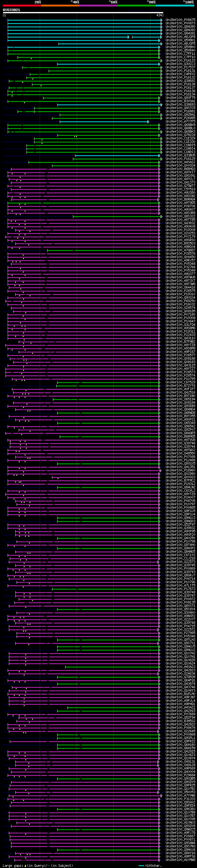
Task: Select hit label UniRef100_Q6A160
Action: [x=180, y=745]
